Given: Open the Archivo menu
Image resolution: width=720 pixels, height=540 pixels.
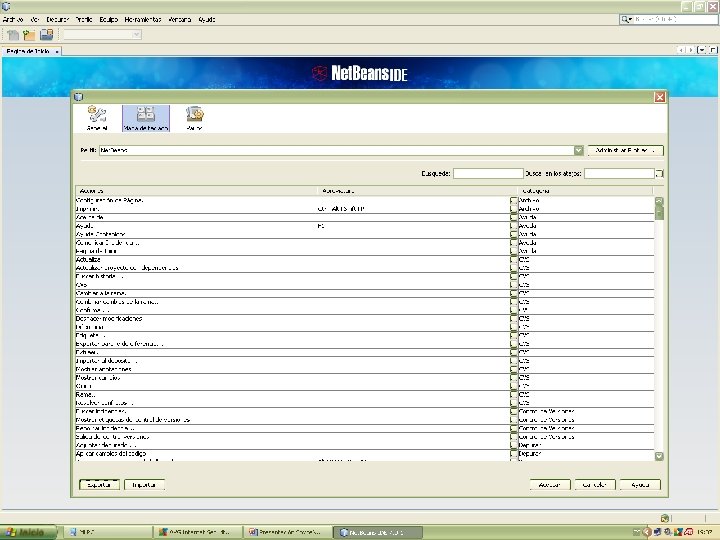Looking at the screenshot, I should (x=13, y=19).
